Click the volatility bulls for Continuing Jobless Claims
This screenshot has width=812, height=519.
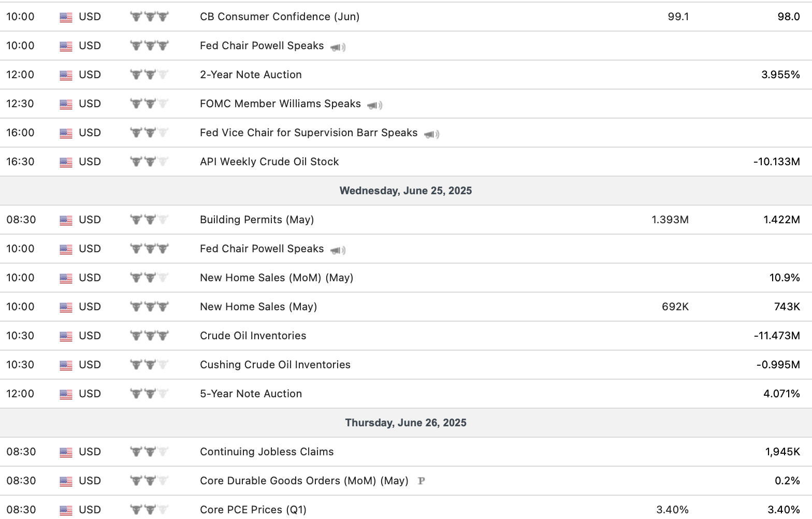coord(149,452)
